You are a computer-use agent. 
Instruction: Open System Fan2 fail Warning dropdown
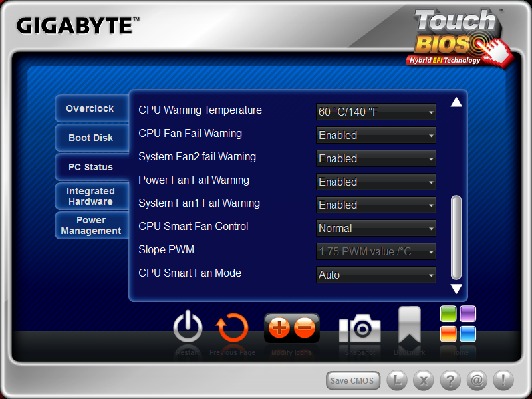click(376, 158)
